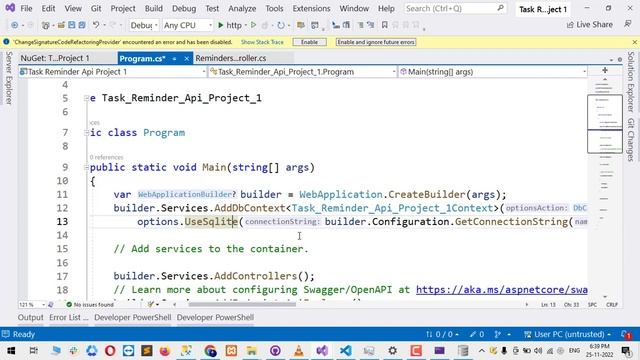The image size is (640, 360).
Task: Open VLC media player from taskbar
Action: (299, 351)
